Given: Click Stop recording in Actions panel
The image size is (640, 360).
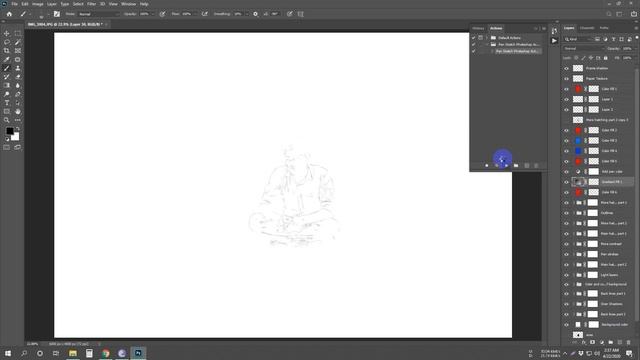Looking at the screenshot, I should click(x=487, y=166).
